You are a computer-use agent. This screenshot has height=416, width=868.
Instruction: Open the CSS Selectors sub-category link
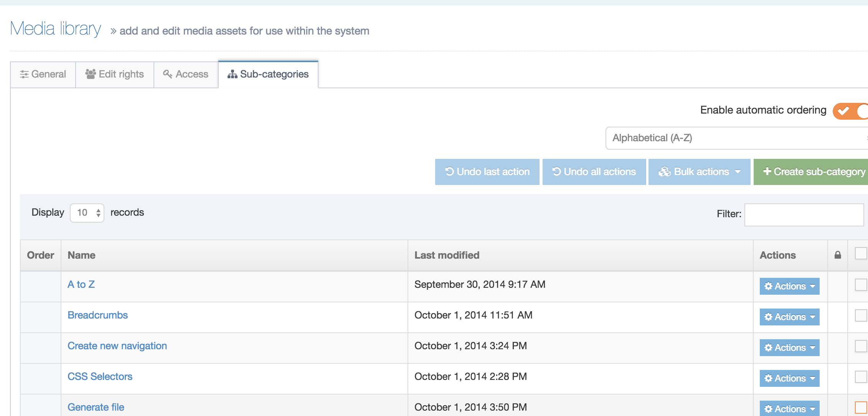pyautogui.click(x=100, y=376)
